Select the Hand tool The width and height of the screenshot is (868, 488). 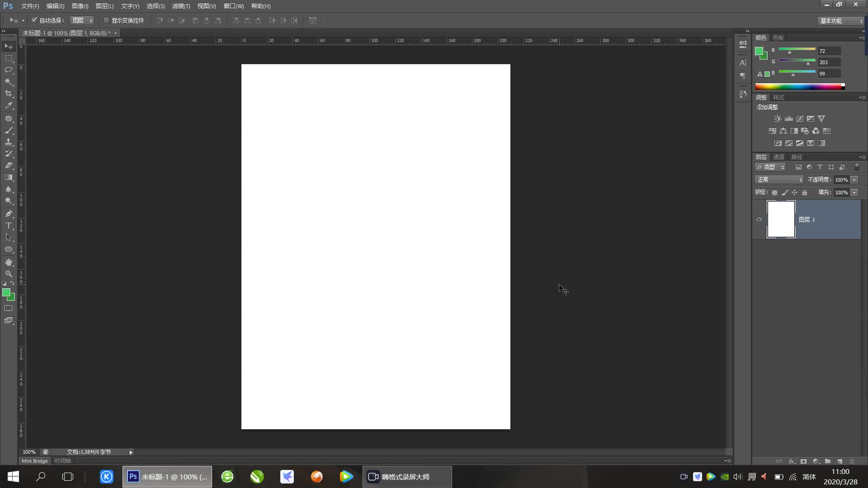coord(9,262)
